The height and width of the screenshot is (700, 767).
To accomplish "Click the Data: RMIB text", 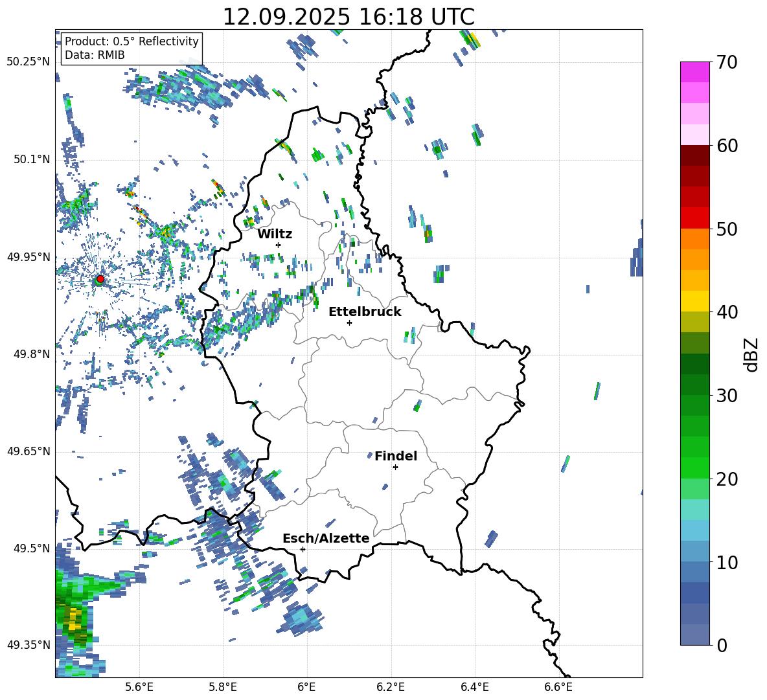I will 95,55.
